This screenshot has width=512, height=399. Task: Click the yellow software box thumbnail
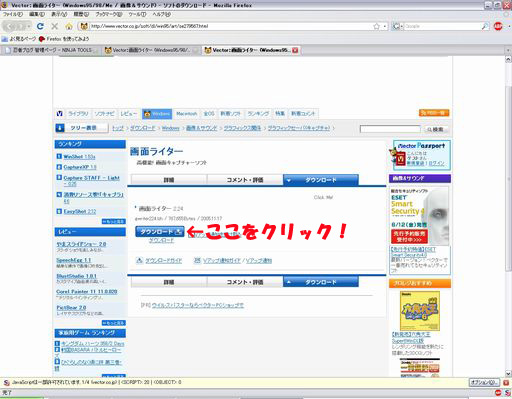point(420,311)
